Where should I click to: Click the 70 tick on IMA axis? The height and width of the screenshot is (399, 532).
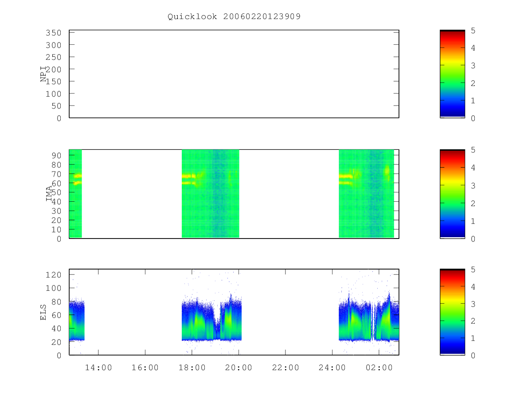[56, 174]
